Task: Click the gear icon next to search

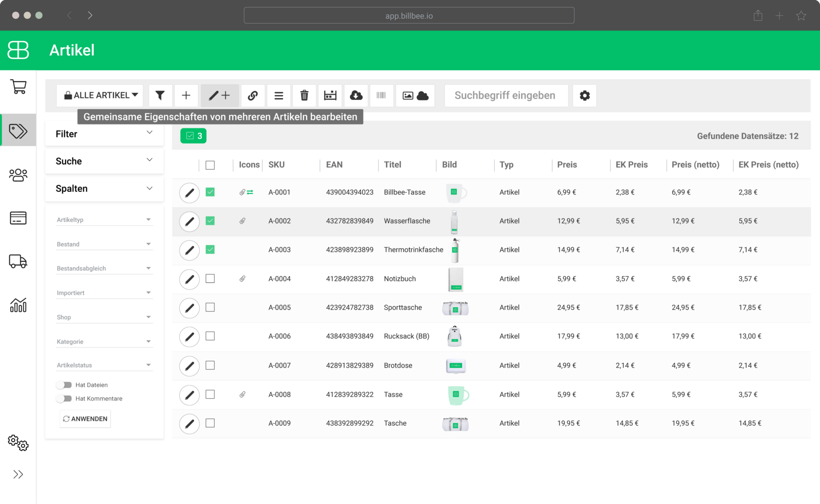Action: click(584, 95)
